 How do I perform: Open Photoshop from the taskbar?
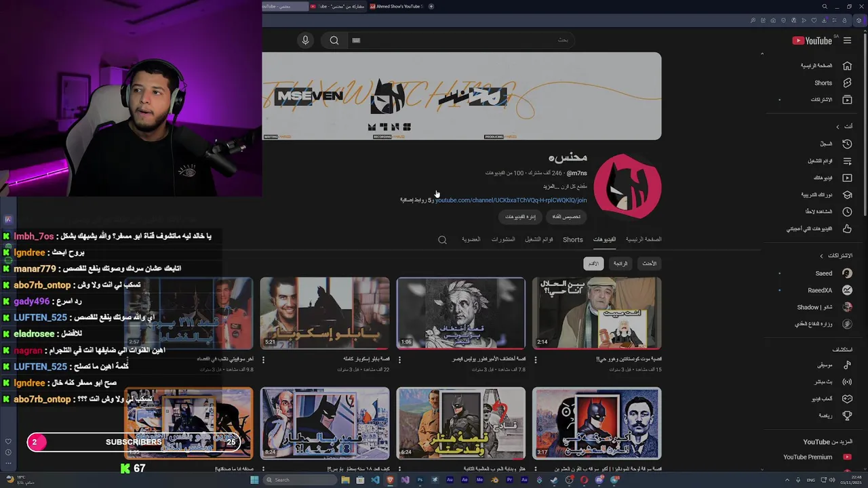click(420, 480)
